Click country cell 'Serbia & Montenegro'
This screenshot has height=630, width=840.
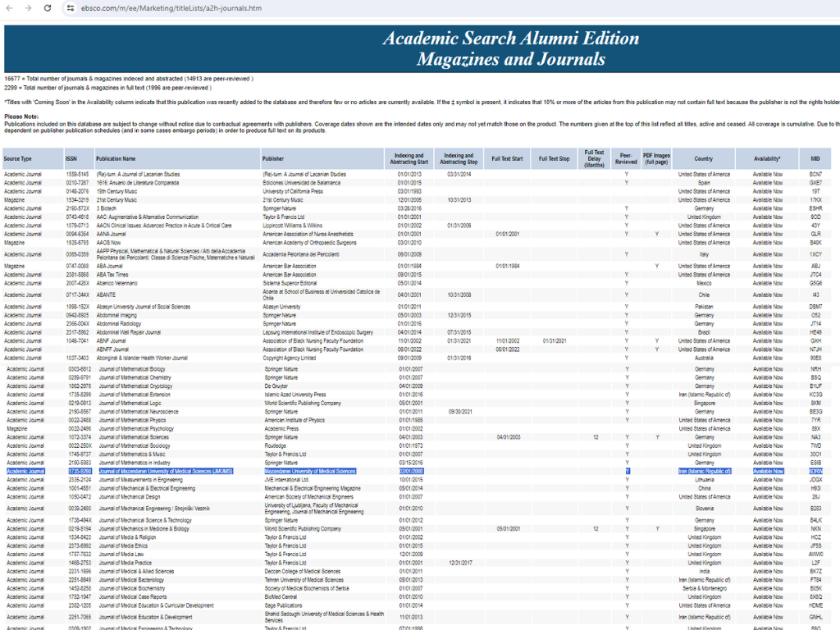pos(705,589)
